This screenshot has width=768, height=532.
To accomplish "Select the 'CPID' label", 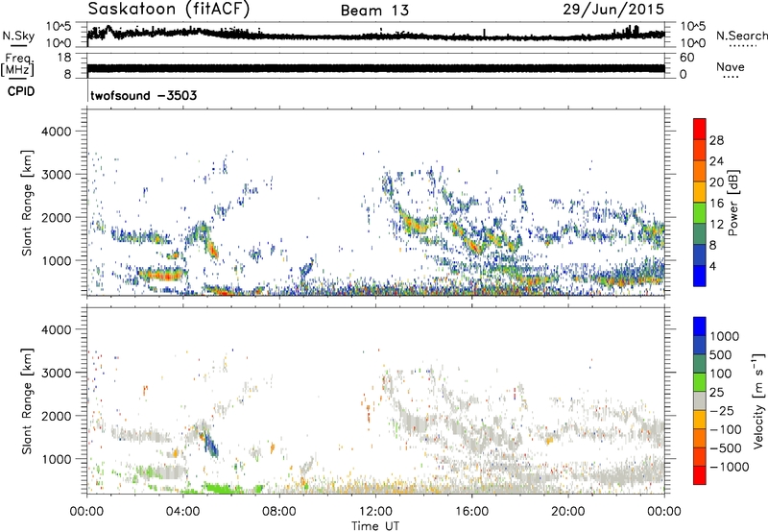I will click(21, 91).
